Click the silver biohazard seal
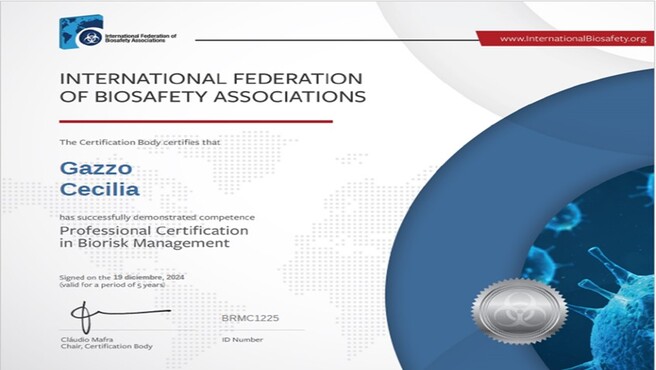Viewport: 656px width, 370px height. tap(520, 311)
